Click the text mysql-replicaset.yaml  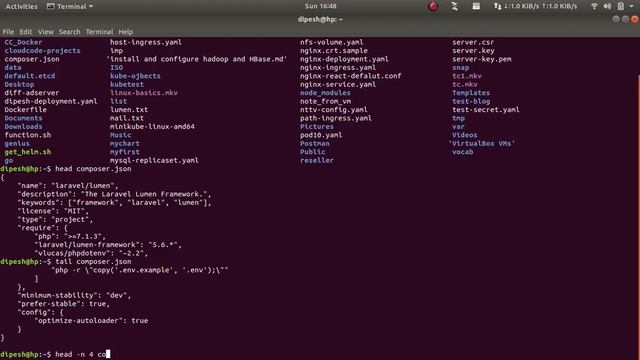click(x=154, y=160)
